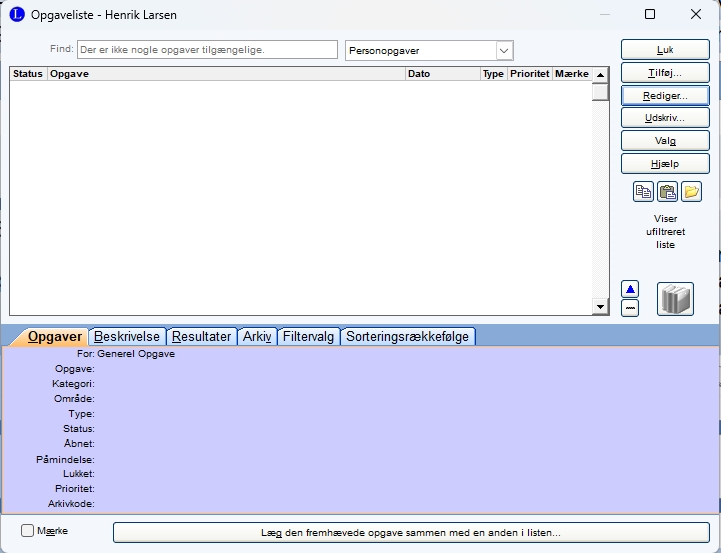This screenshot has width=721, height=553.
Task: Sort by the Dato column header
Action: click(x=442, y=74)
